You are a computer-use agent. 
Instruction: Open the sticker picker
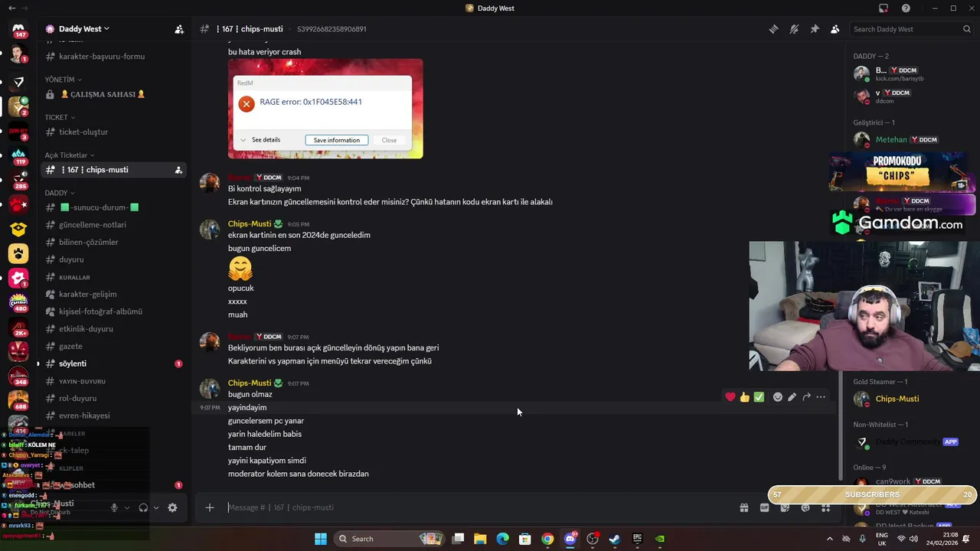pos(785,507)
